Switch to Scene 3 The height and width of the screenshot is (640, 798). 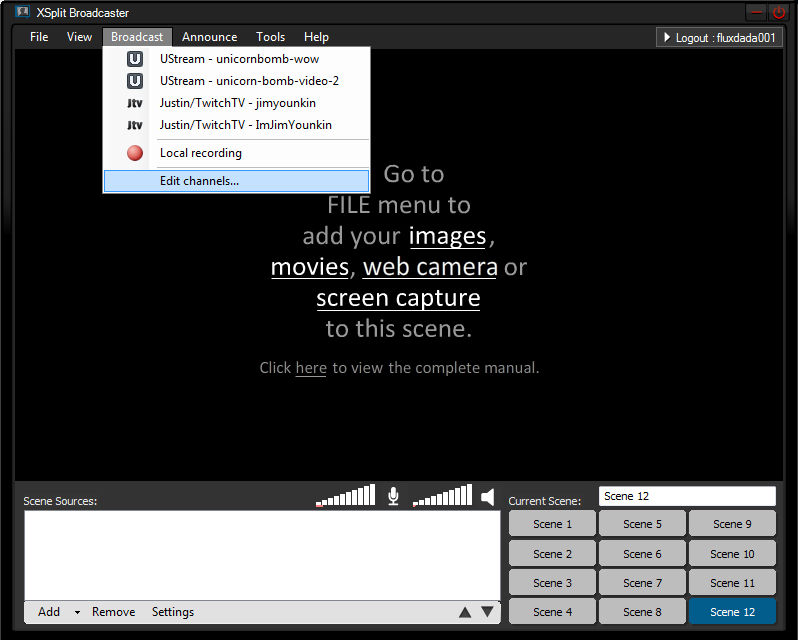coord(552,583)
